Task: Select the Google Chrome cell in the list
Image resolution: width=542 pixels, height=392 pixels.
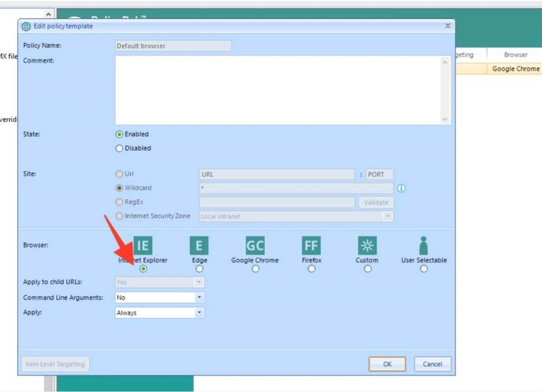Action: [x=515, y=69]
